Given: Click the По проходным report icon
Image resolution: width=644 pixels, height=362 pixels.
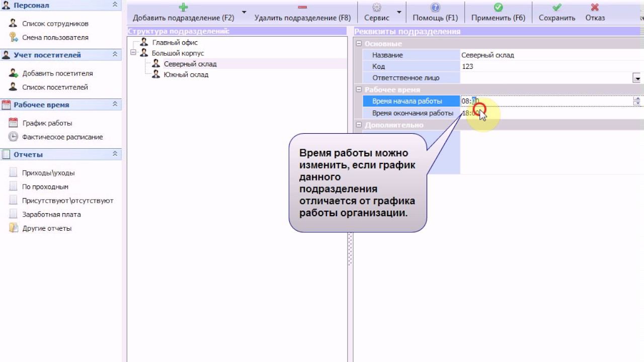Looking at the screenshot, I should click(13, 187).
